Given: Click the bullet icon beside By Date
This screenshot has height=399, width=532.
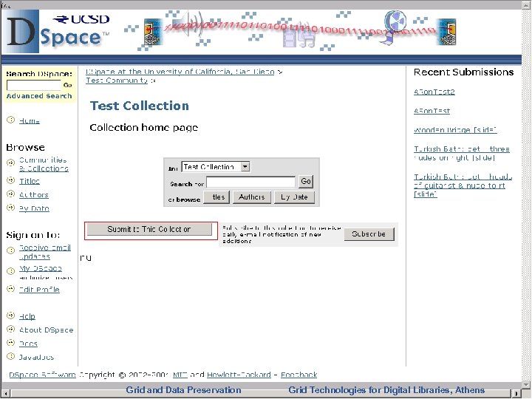Looking at the screenshot, I should tap(11, 208).
